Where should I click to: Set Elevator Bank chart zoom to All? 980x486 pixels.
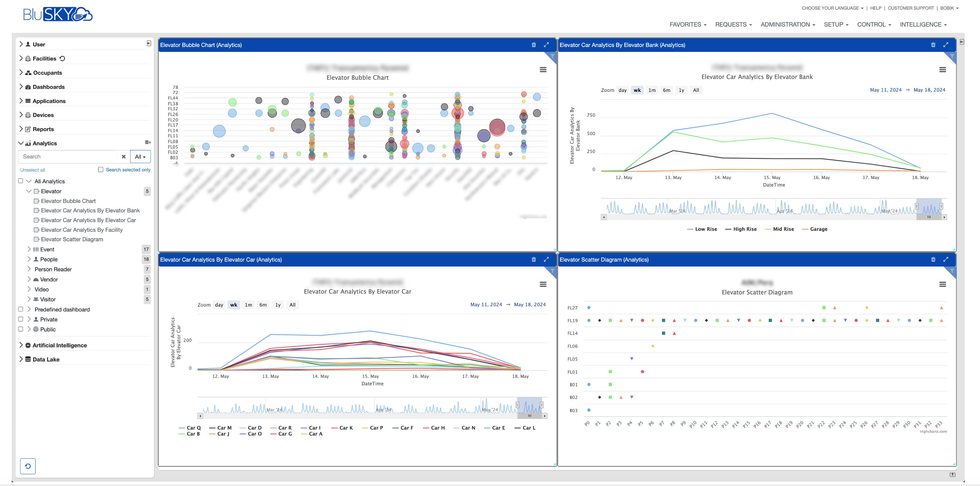(695, 90)
